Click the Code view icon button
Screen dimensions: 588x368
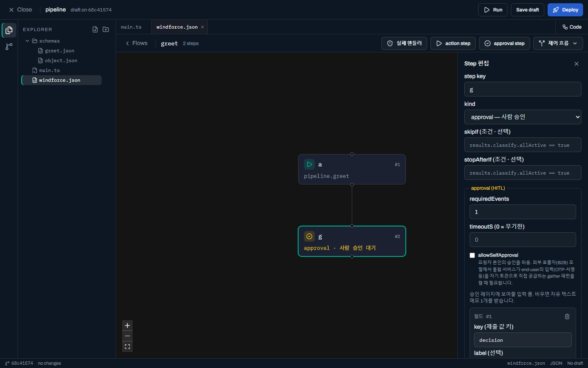(x=572, y=27)
